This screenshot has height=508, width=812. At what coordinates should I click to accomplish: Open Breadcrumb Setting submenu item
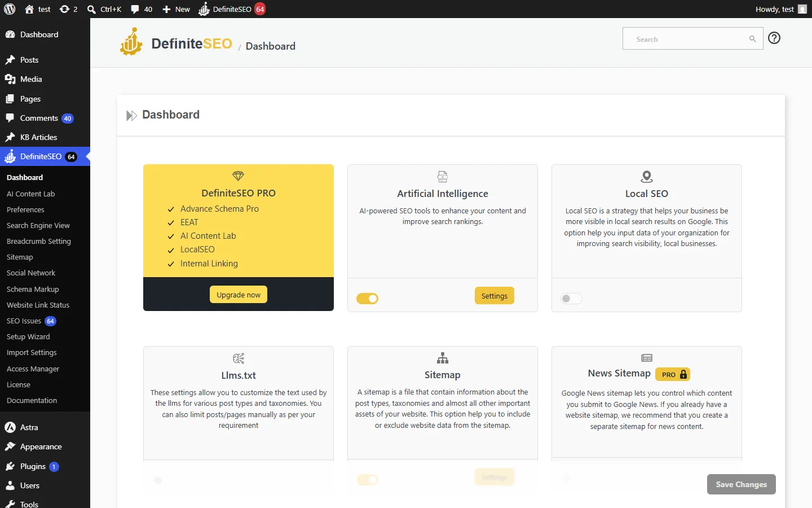[39, 241]
